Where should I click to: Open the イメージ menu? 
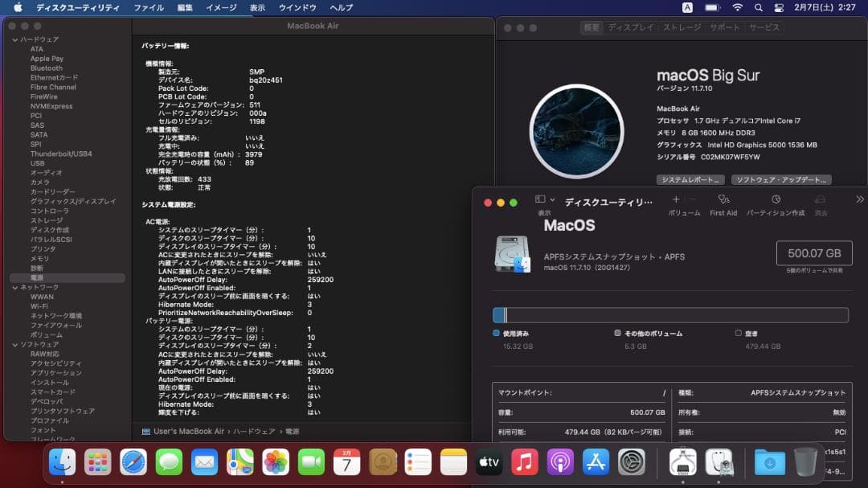(x=222, y=7)
